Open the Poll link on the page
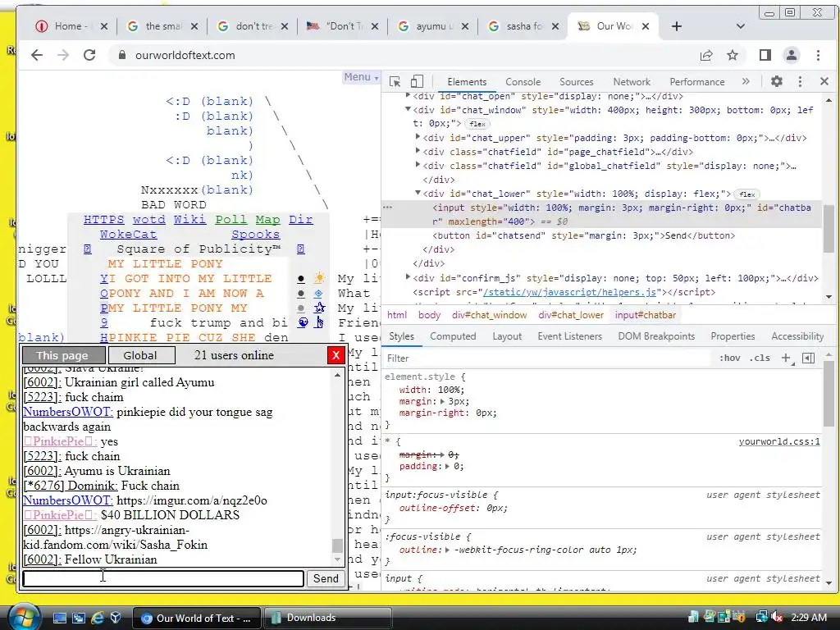The height and width of the screenshot is (630, 840). pos(231,220)
